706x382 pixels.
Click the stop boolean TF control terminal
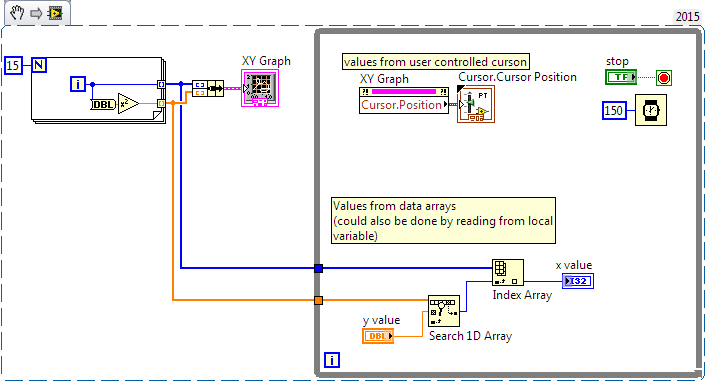[621, 77]
